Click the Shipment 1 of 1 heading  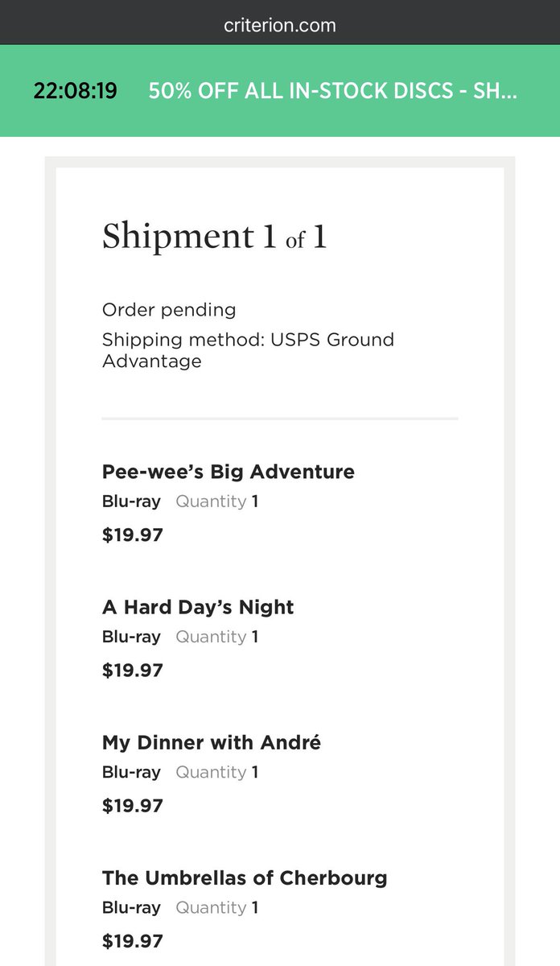click(x=214, y=237)
